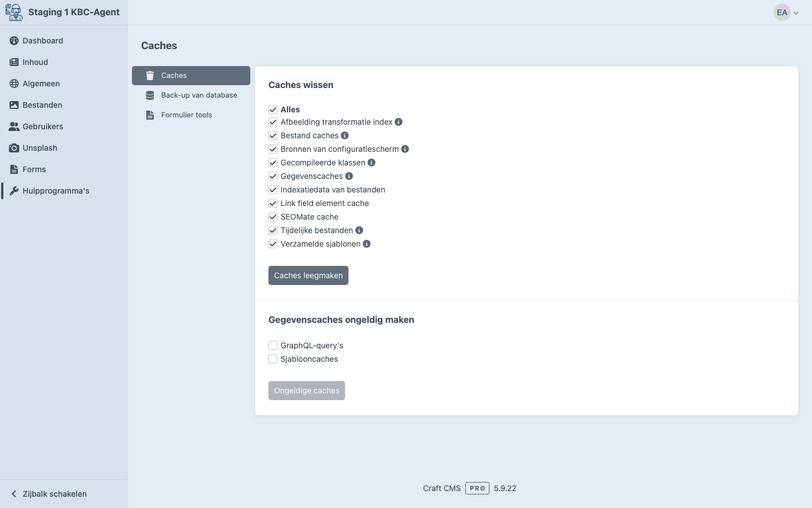Click the file icon for Formulier tools
Image resolution: width=812 pixels, height=508 pixels.
point(150,115)
